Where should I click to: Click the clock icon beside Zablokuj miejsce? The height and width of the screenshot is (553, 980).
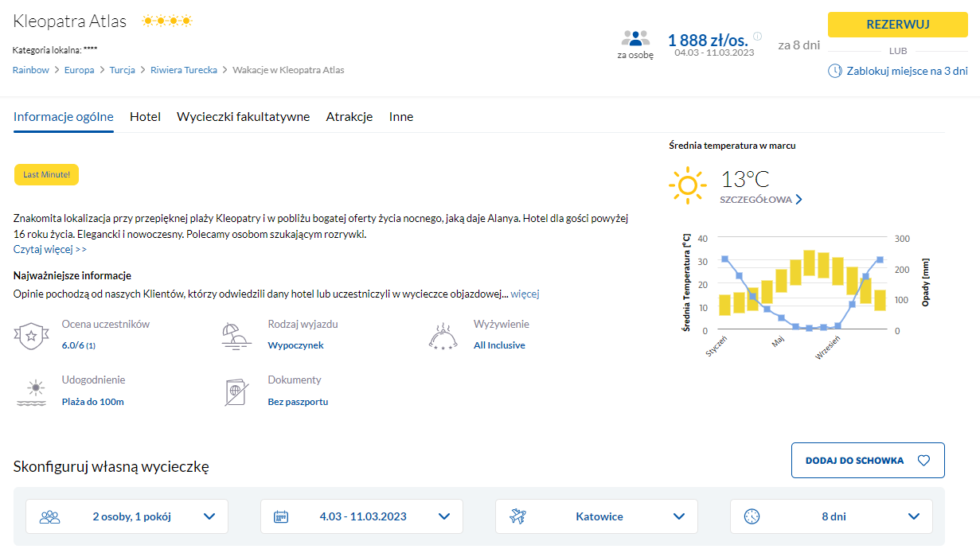(x=834, y=71)
